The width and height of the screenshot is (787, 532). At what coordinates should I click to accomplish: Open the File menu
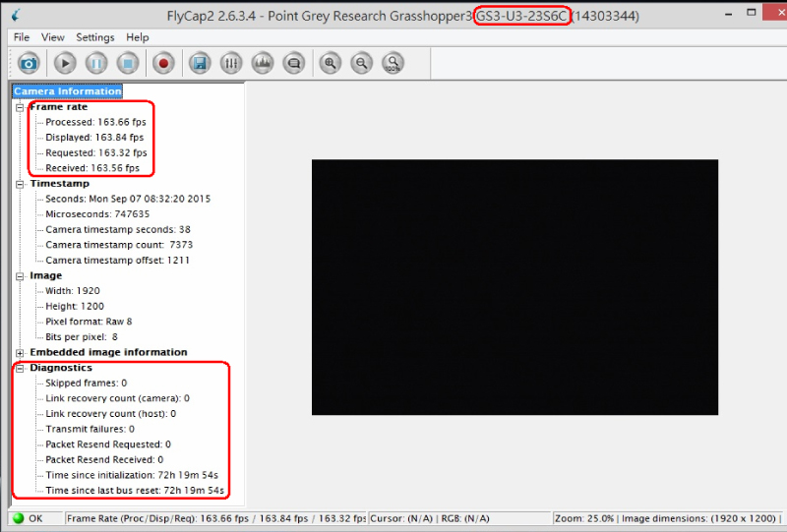click(x=22, y=37)
